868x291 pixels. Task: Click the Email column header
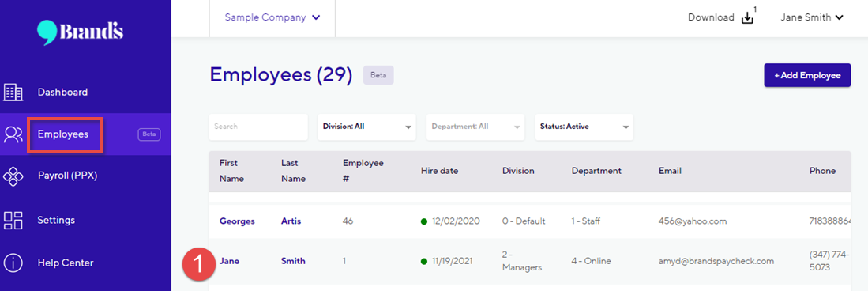coord(669,172)
